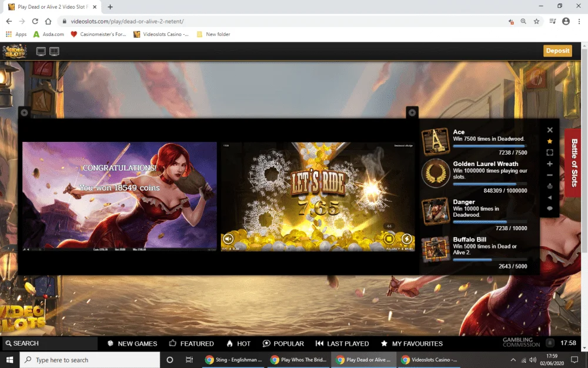Go to browser home page
This screenshot has width=588, height=368.
click(48, 21)
